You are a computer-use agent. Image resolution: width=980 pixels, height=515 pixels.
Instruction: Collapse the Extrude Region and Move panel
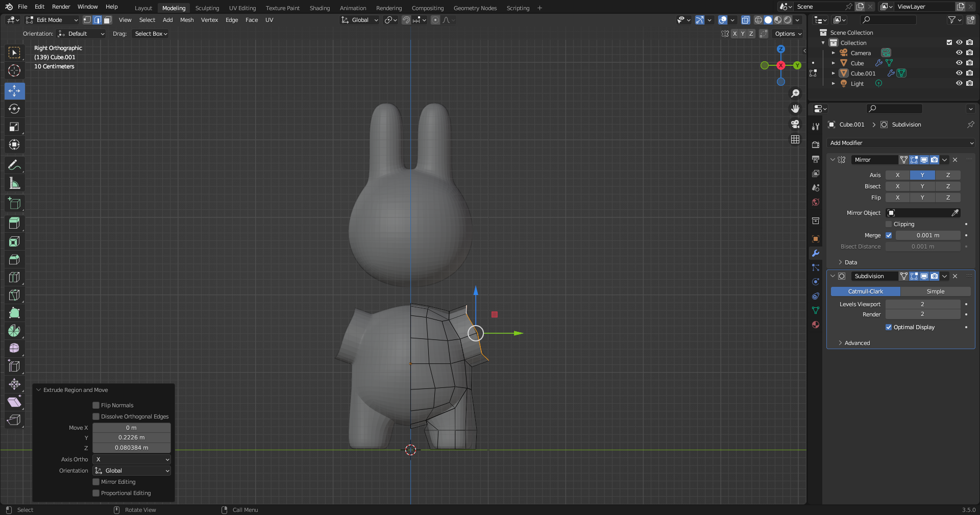click(38, 390)
